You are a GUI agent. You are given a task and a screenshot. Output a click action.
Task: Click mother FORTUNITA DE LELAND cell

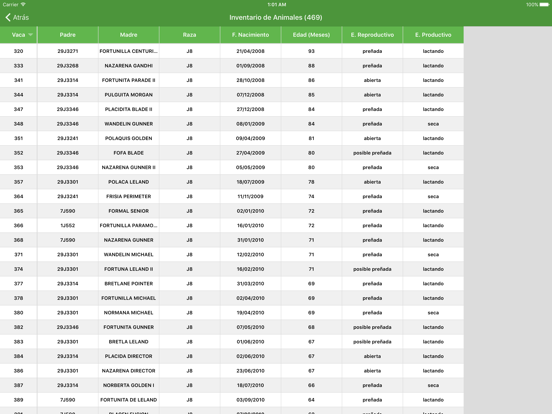(x=128, y=400)
